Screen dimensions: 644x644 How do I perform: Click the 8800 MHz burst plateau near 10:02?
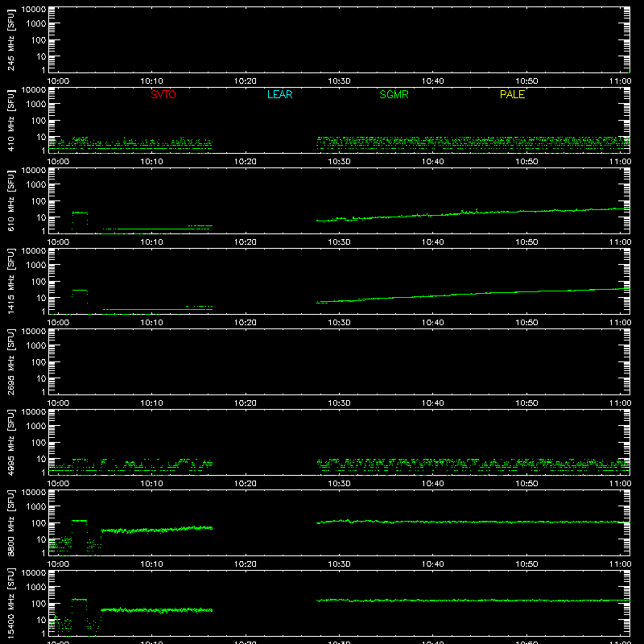coord(79,521)
